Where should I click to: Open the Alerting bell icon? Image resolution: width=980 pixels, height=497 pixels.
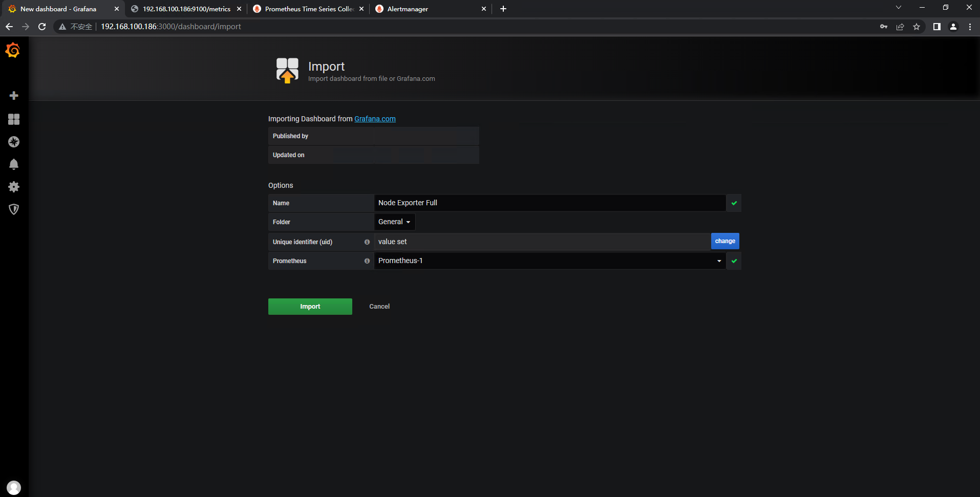[14, 164]
